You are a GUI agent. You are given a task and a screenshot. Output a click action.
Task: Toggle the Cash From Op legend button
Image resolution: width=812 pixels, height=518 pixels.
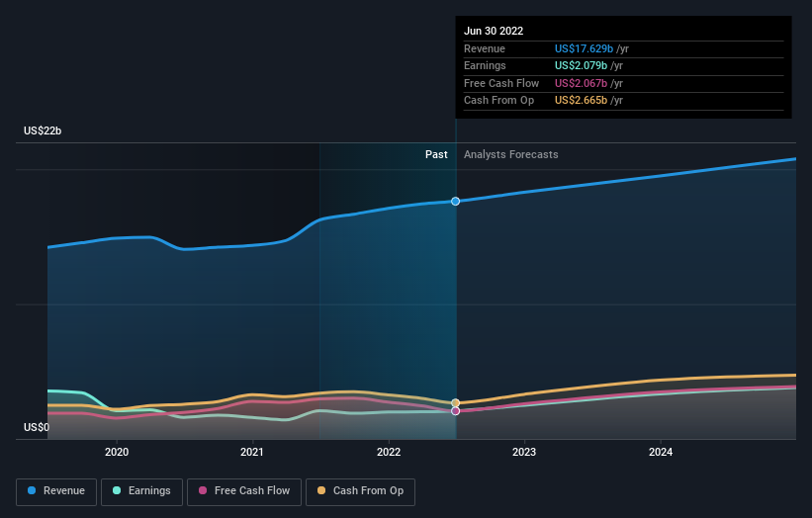[x=360, y=491]
